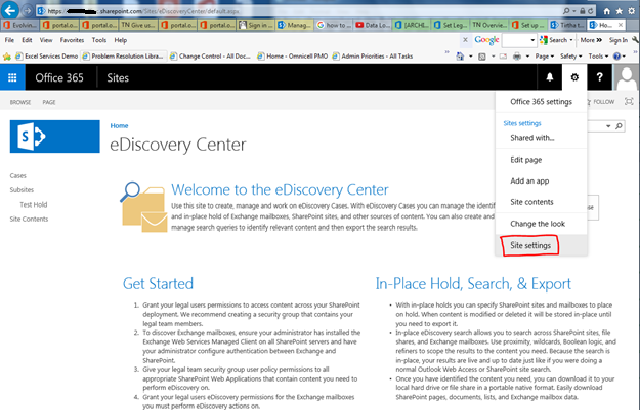Expand the Page command menu
Viewport: 640px width, 410px height.
point(545,56)
